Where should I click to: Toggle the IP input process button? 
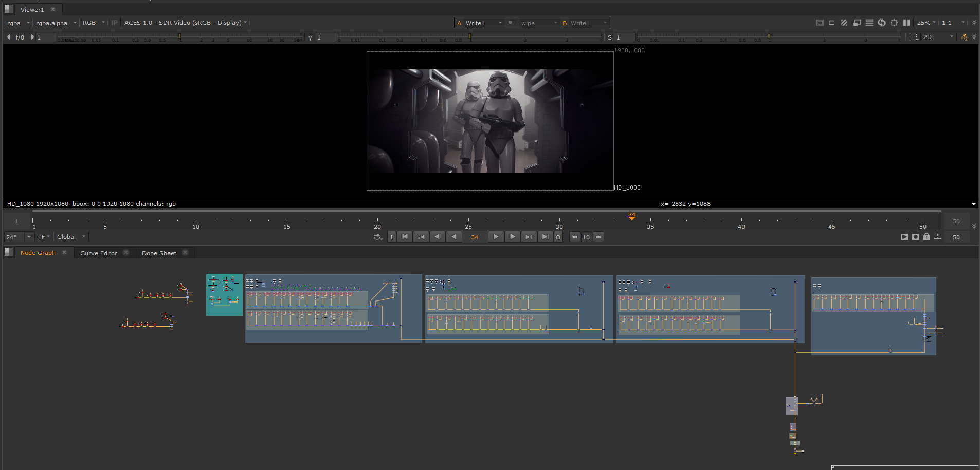click(114, 23)
